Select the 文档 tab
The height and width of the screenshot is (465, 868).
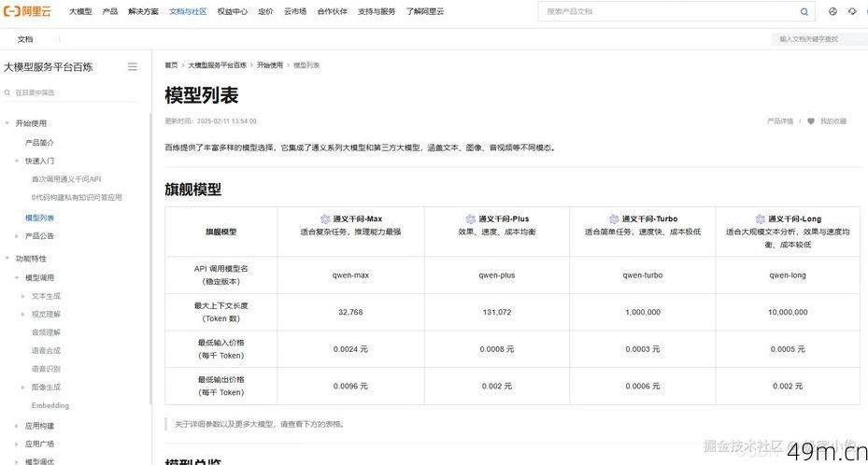tap(25, 39)
